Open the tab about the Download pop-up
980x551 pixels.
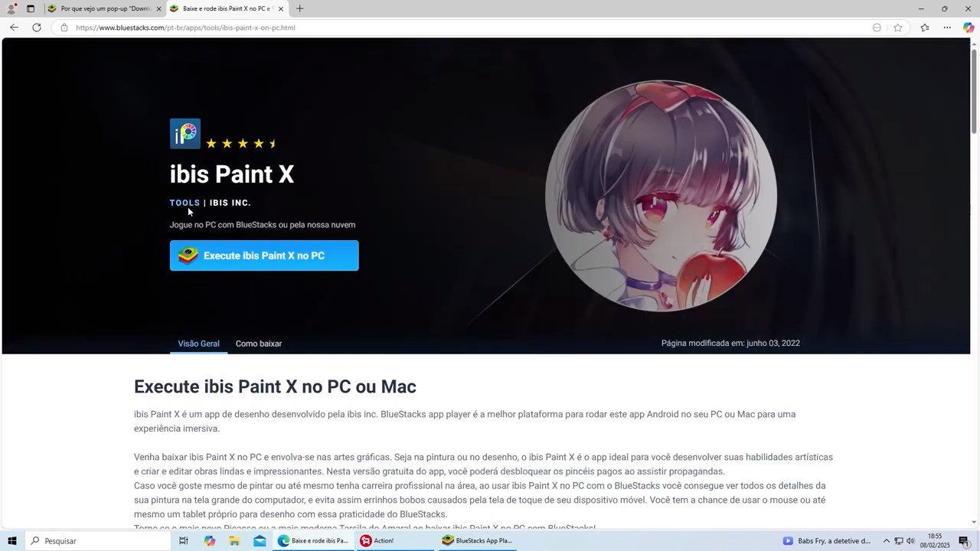tap(100, 9)
